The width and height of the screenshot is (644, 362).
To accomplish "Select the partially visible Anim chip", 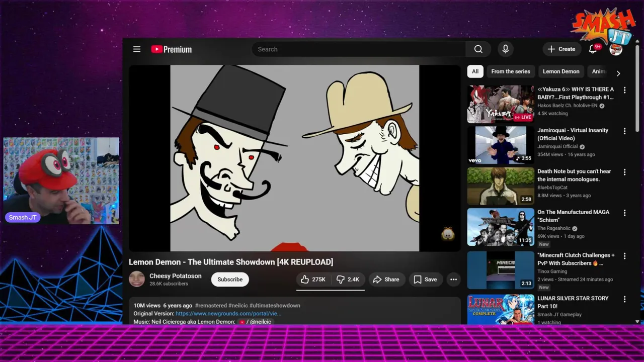I will click(x=599, y=71).
